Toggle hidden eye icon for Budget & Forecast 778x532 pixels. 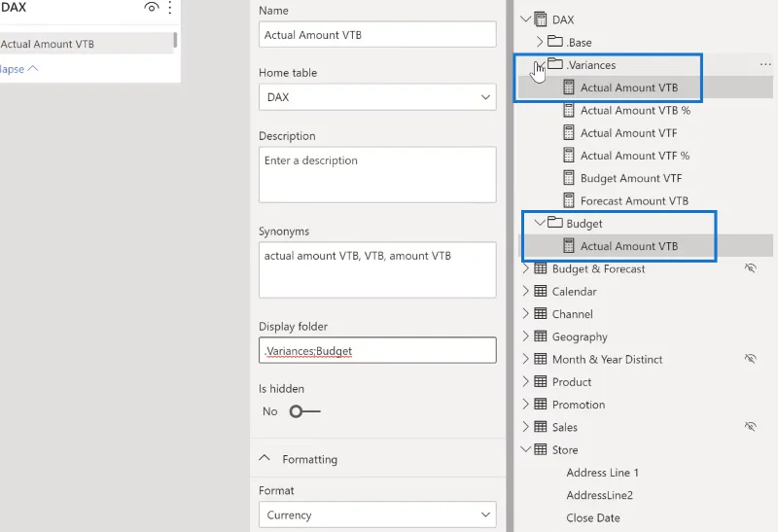click(750, 268)
